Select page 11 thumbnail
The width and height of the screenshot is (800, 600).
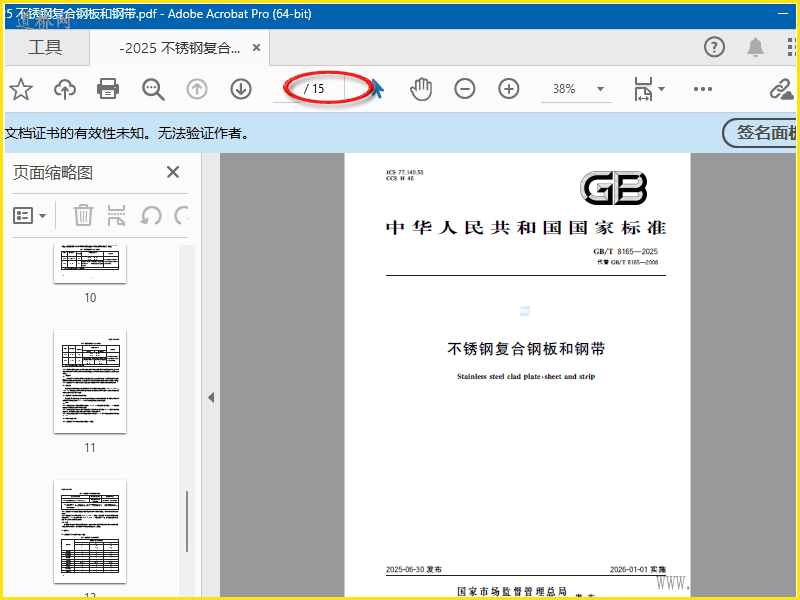[x=90, y=382]
